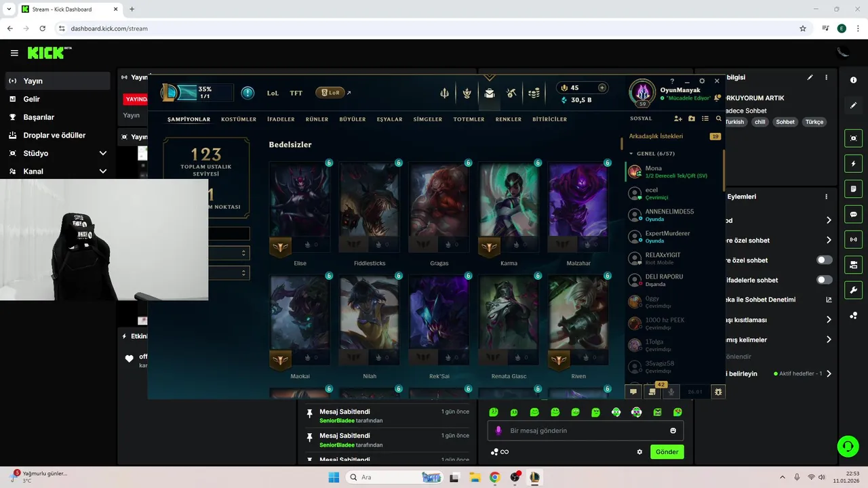Switch to RENKLER tab

pos(509,119)
